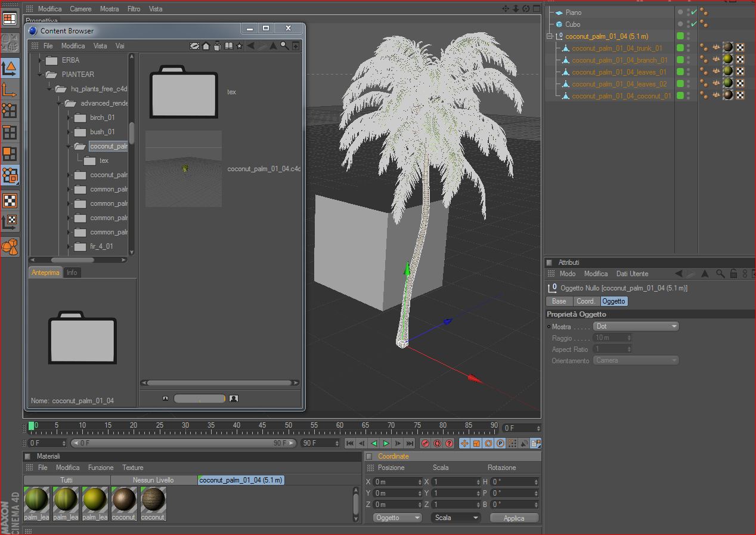
Task: Select the texture mode checkerboard icon
Action: click(10, 200)
